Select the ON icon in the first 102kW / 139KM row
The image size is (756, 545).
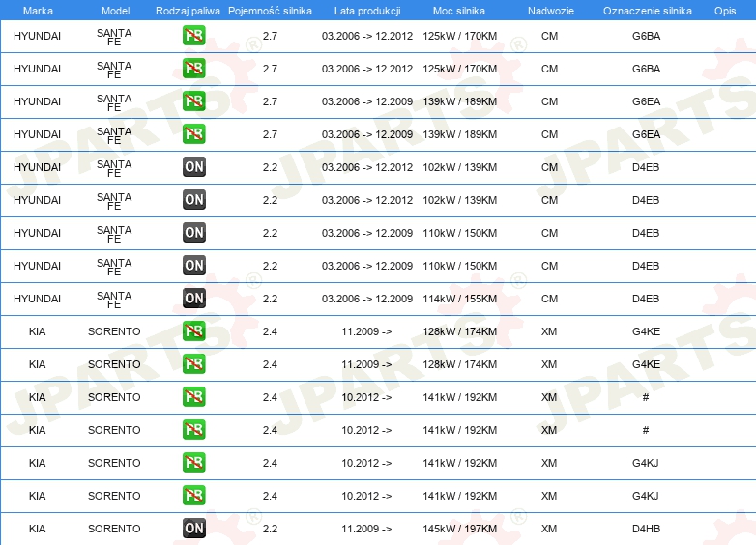point(193,167)
